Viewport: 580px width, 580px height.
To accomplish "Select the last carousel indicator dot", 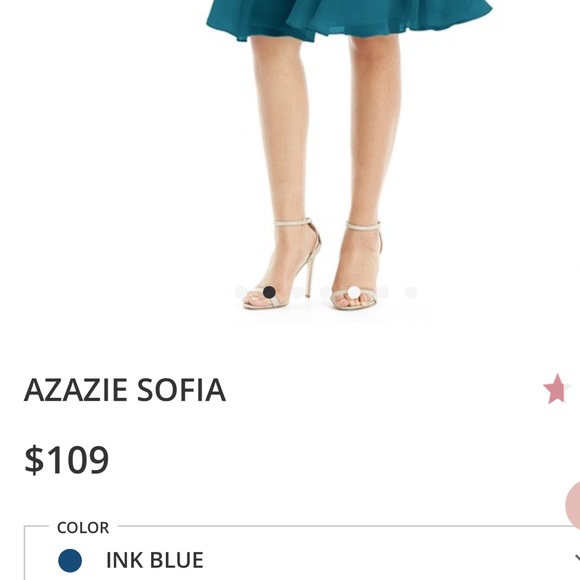I will 411,292.
